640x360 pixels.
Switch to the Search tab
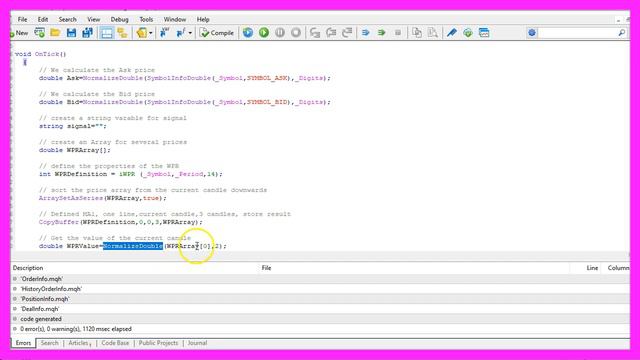49,343
